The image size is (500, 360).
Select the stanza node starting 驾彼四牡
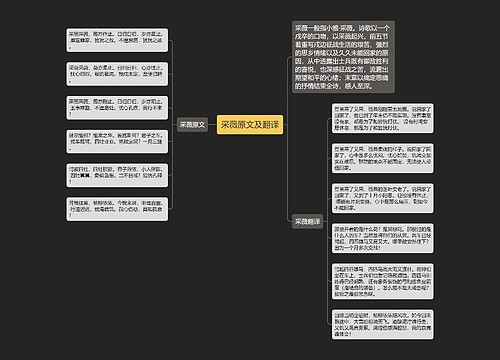click(x=117, y=175)
